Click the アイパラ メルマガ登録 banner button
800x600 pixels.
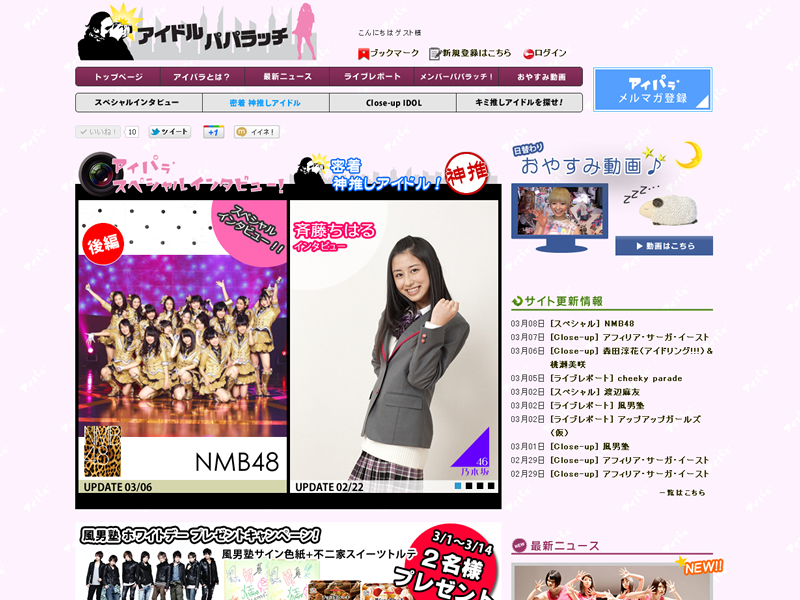(x=652, y=89)
